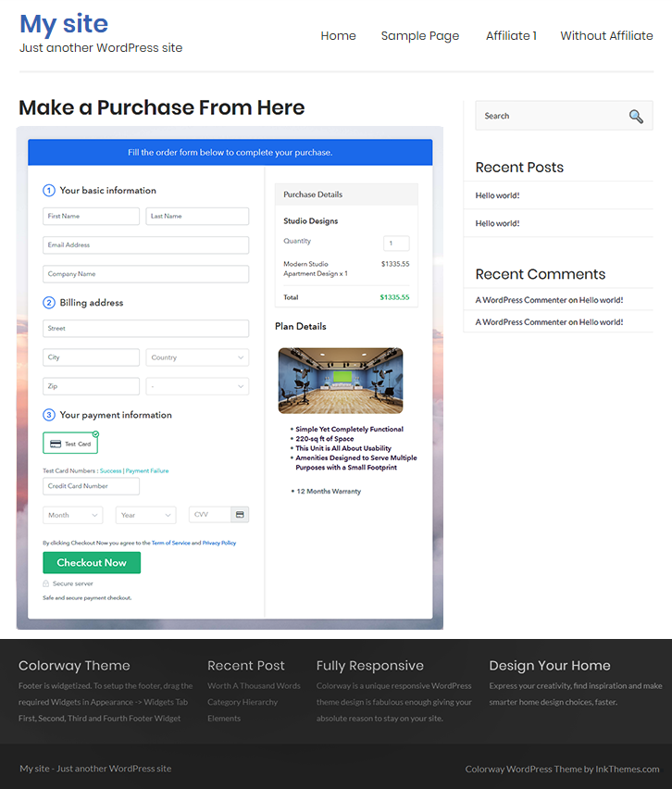Viewport: 672px width, 789px height.
Task: Open Worth A Thousand Words footer link
Action: click(254, 686)
